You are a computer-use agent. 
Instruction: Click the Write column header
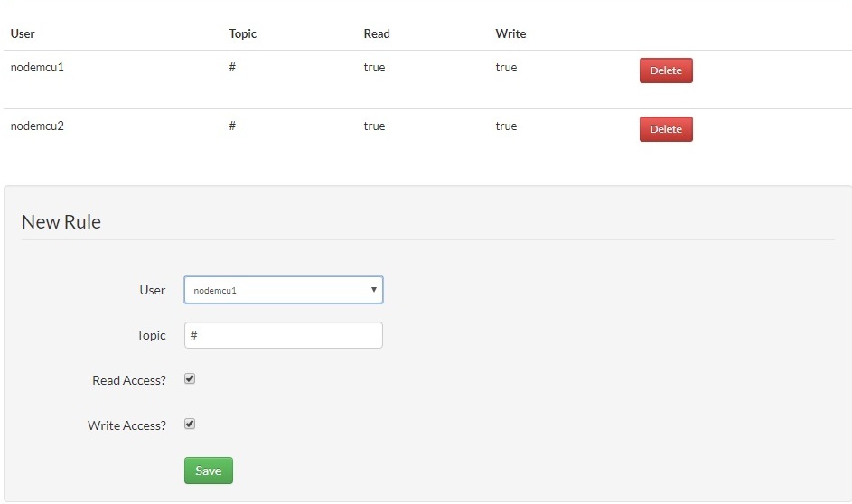[x=510, y=33]
